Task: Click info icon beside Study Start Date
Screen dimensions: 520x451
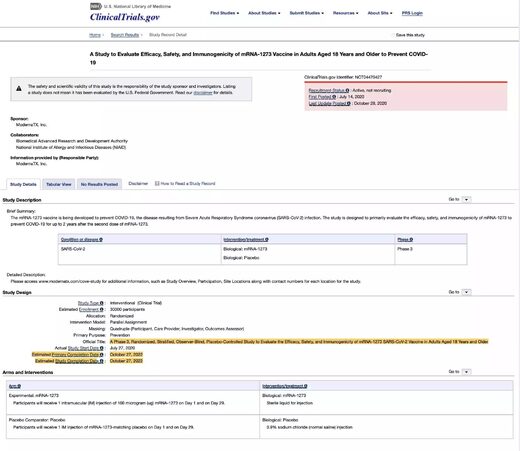Action: coord(101,348)
